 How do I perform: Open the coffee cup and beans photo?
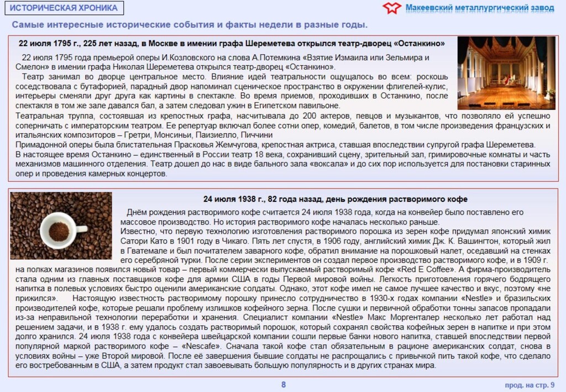click(x=61, y=226)
